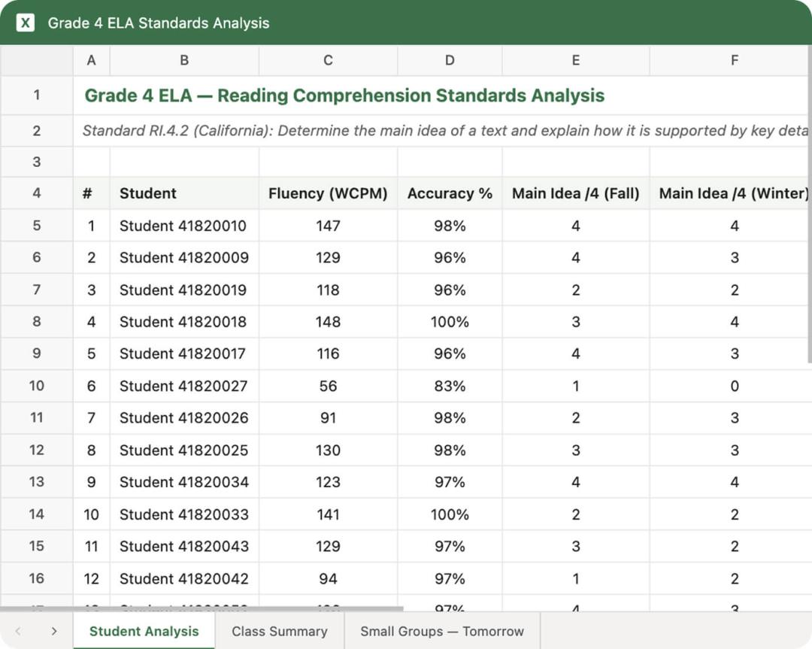Select cell 'Student 41820019'
This screenshot has width=812, height=649.
point(184,290)
